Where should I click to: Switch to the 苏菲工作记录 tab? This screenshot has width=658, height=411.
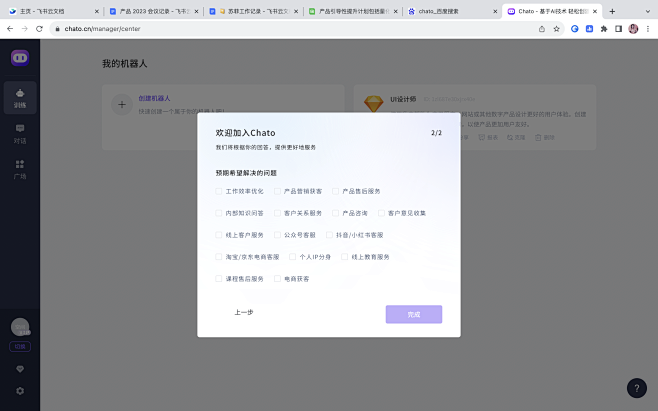[253, 11]
